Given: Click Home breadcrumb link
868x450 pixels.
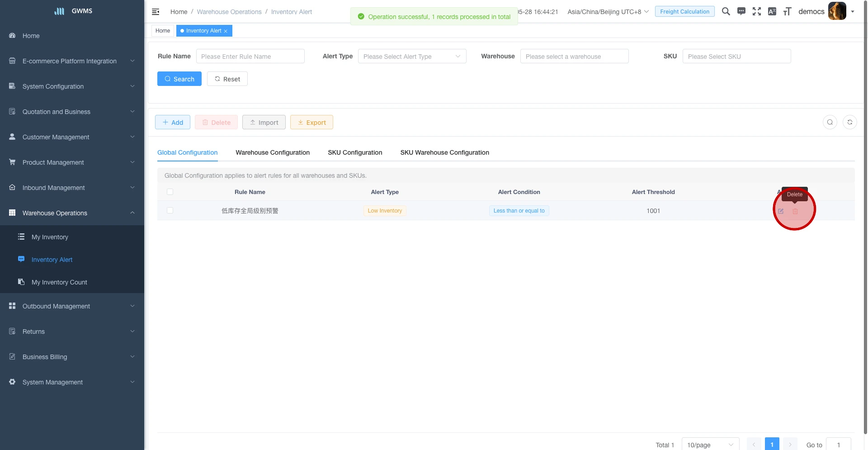Looking at the screenshot, I should click(179, 12).
